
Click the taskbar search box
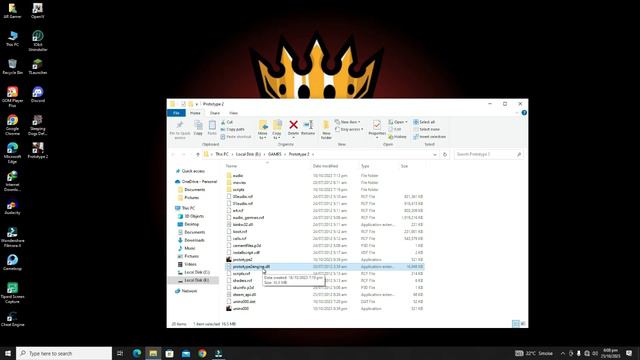coord(64,353)
